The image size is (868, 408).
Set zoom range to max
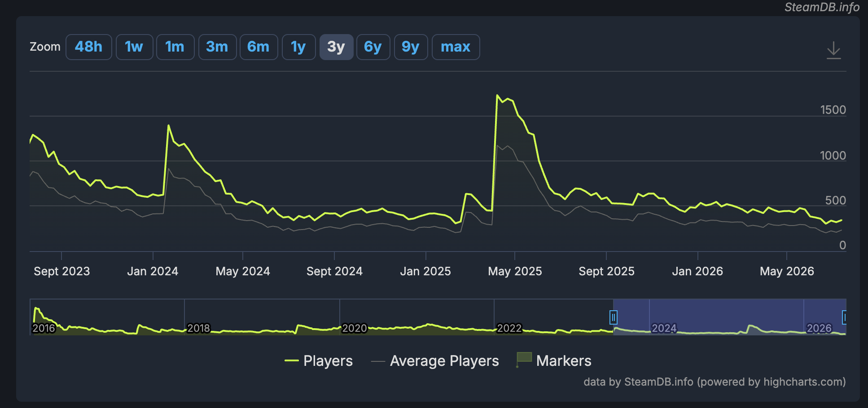click(456, 47)
